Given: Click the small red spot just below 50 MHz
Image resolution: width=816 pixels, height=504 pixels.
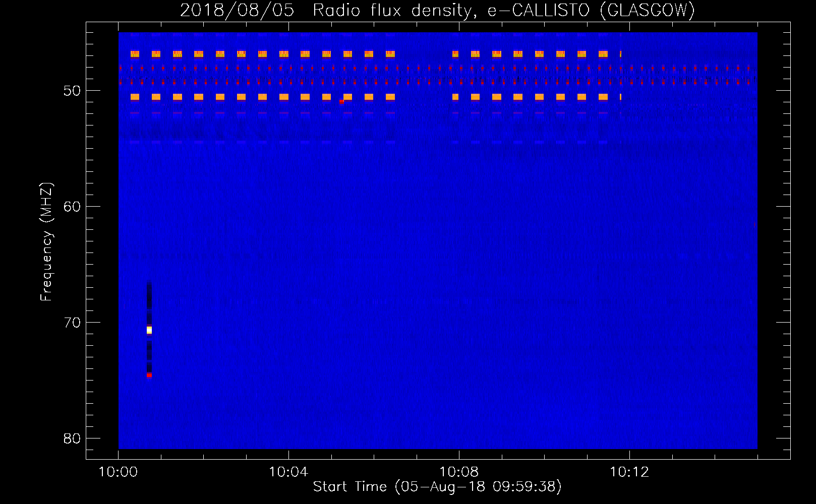Looking at the screenshot, I should (341, 102).
